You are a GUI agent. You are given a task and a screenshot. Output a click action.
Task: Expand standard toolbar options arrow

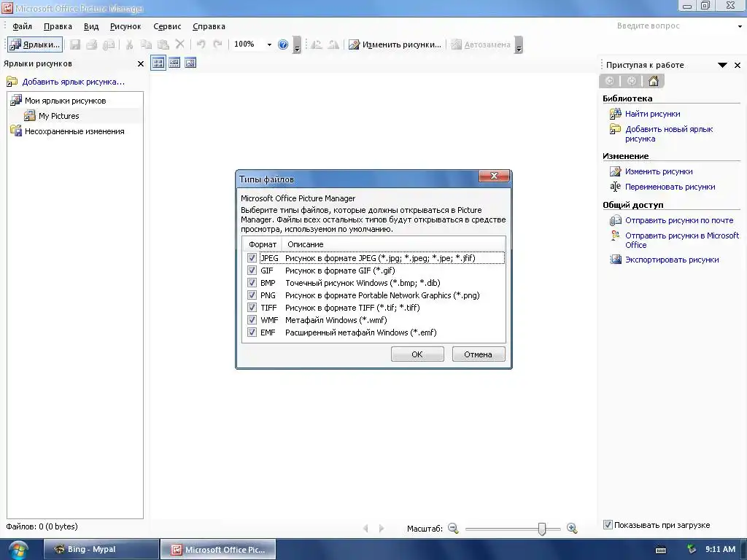tap(297, 45)
